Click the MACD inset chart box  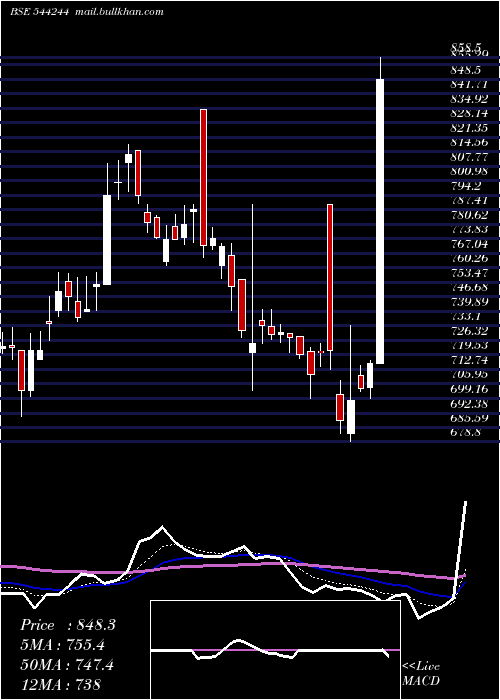click(x=275, y=650)
